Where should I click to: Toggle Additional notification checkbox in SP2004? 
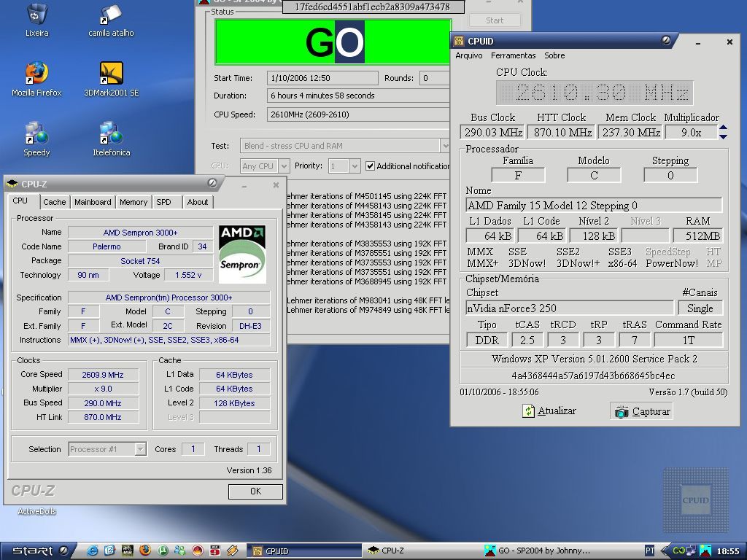click(x=370, y=166)
